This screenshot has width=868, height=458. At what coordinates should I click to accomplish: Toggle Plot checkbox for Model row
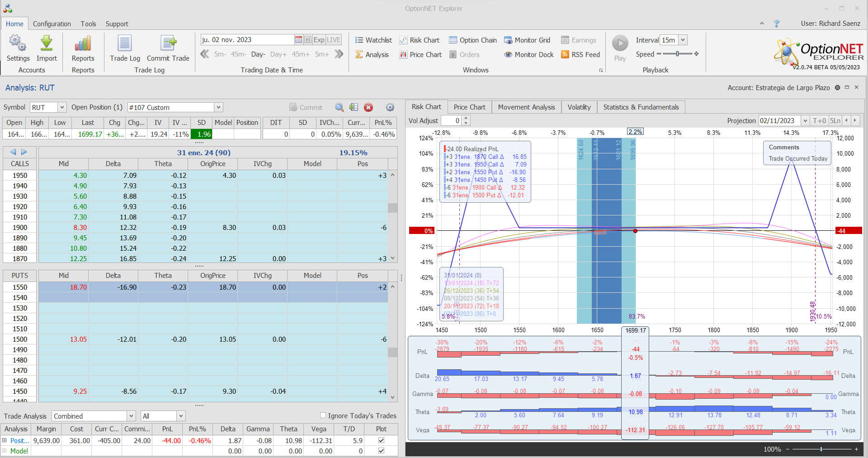(x=381, y=451)
